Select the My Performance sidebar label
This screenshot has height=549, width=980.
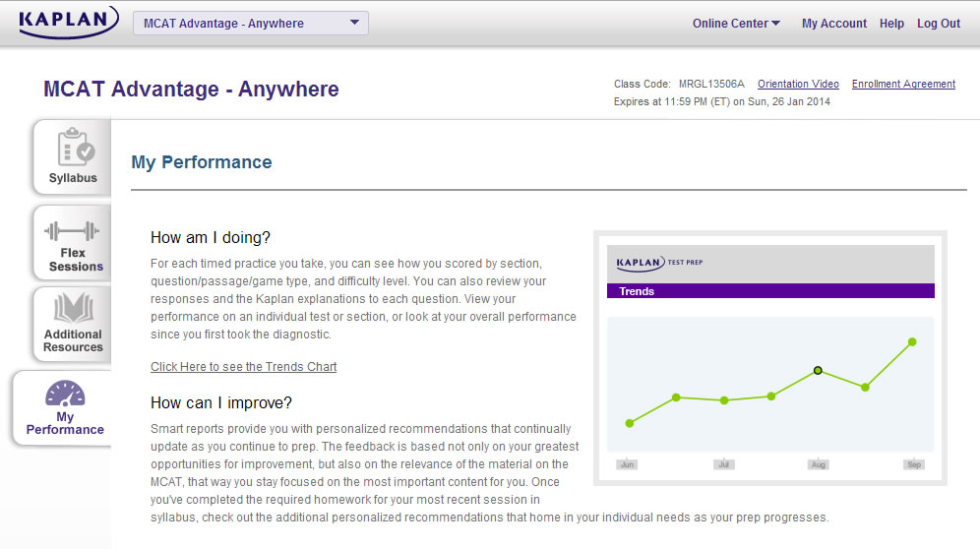tap(65, 423)
